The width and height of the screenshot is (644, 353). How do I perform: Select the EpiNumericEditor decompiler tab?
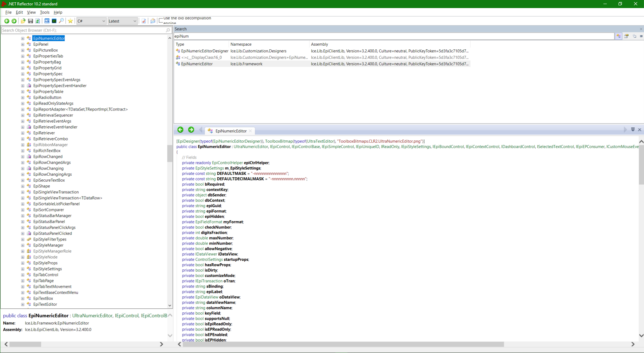(230, 131)
